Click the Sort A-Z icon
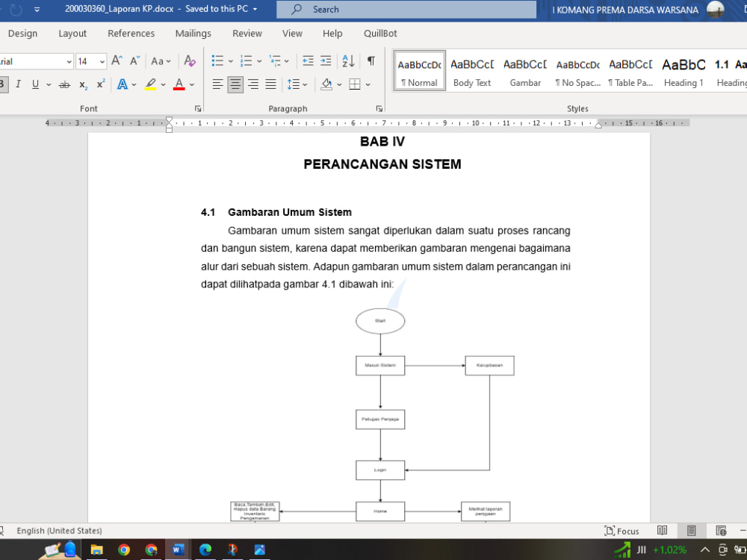This screenshot has width=747, height=560. [x=348, y=60]
